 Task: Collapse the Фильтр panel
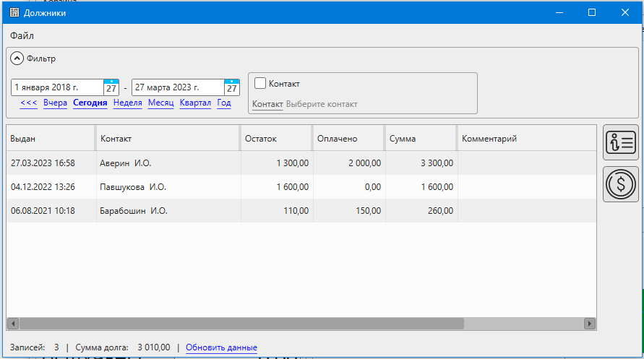coord(17,59)
